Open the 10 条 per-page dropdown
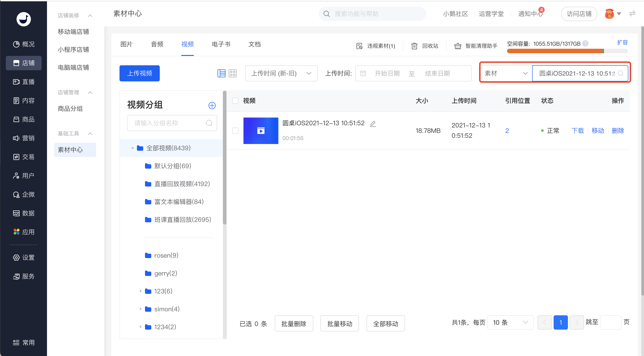The width and height of the screenshot is (644, 356). tap(510, 322)
